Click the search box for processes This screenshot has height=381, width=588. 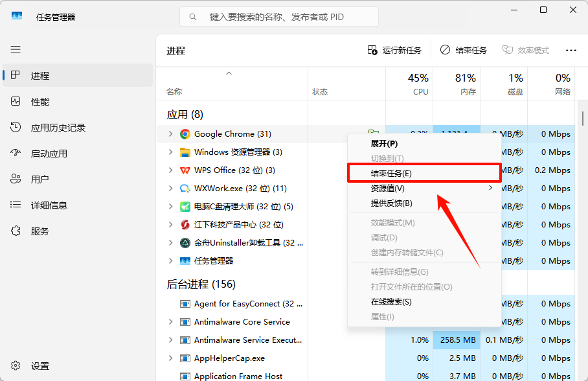click(x=278, y=17)
